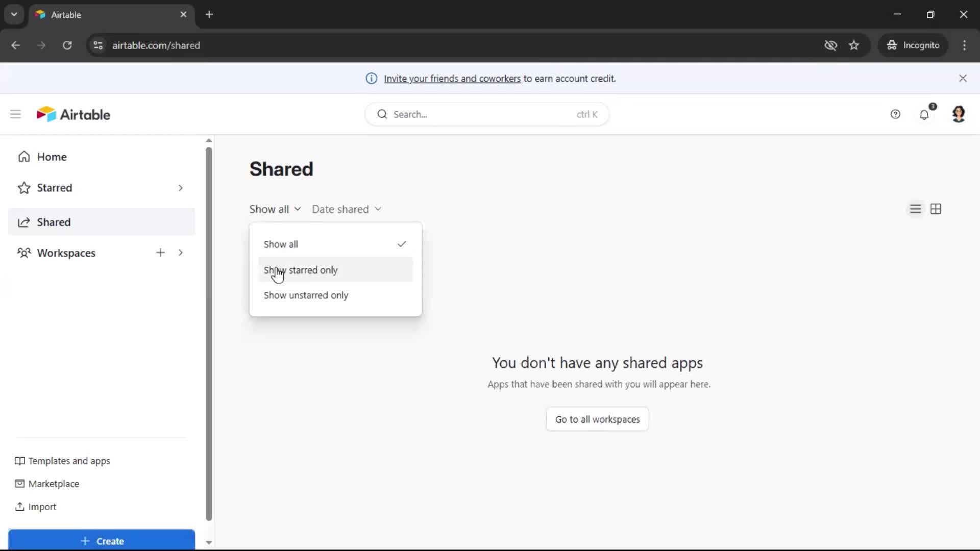980x551 pixels.
Task: Choose Show all option in menu
Action: pyautogui.click(x=335, y=244)
